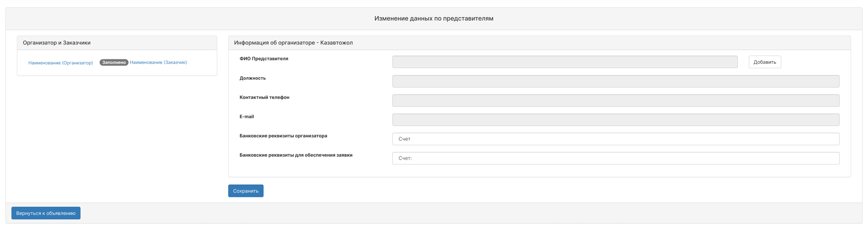Click the Заполнено status badge

[x=114, y=63]
